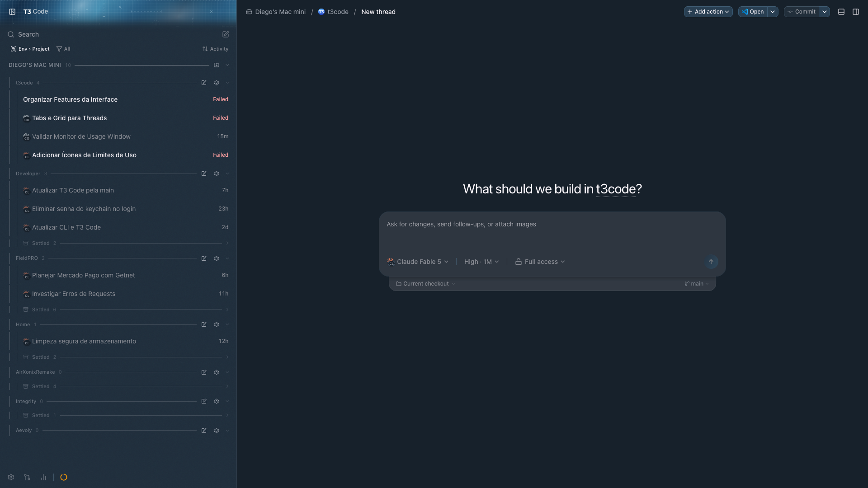Send the message with the arrow button

711,262
